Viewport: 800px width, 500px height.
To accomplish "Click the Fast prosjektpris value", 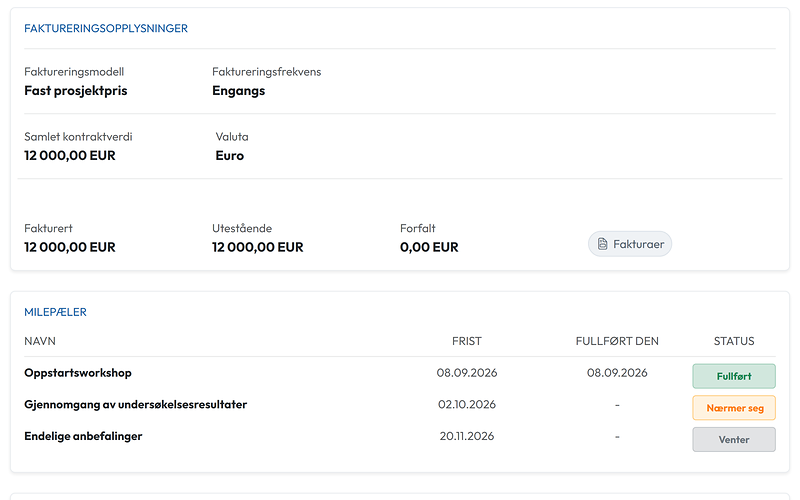I will tap(76, 91).
